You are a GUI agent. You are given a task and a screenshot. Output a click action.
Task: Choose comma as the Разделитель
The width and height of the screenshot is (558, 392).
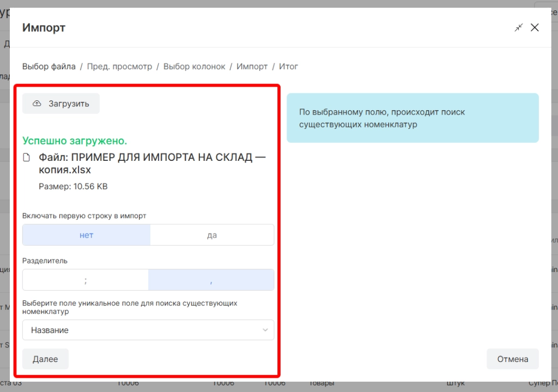[211, 280]
